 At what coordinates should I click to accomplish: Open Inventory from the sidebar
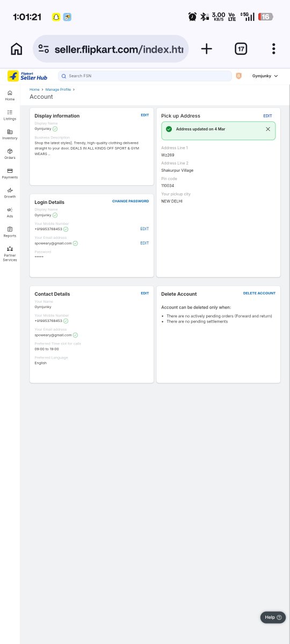(10, 134)
